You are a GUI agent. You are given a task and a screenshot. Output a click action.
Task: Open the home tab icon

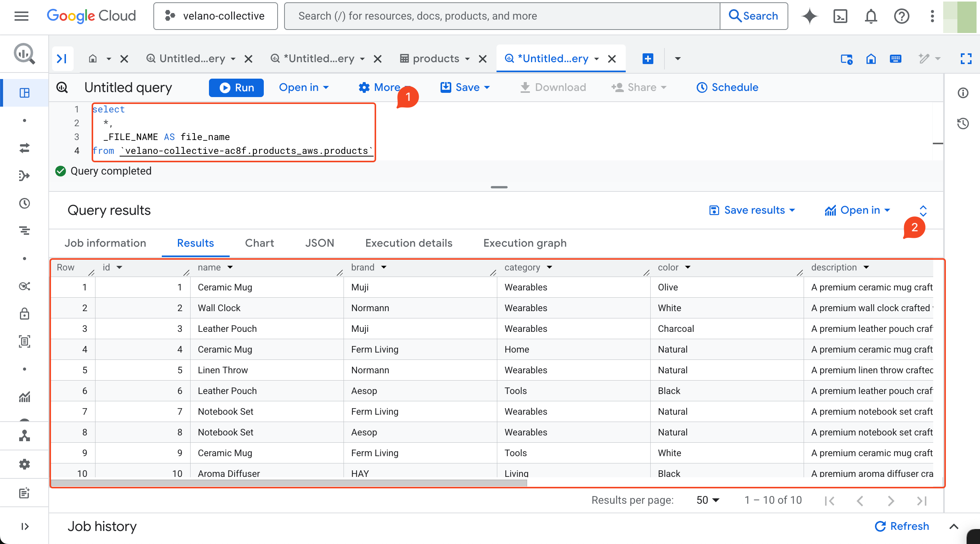[93, 59]
